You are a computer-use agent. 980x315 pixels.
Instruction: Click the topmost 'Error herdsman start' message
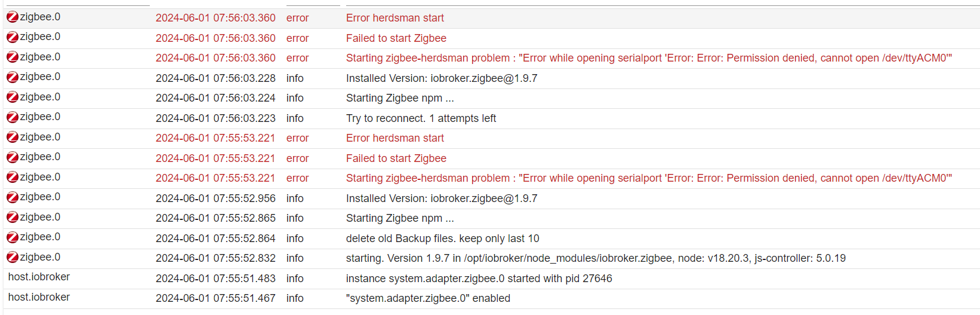(395, 18)
